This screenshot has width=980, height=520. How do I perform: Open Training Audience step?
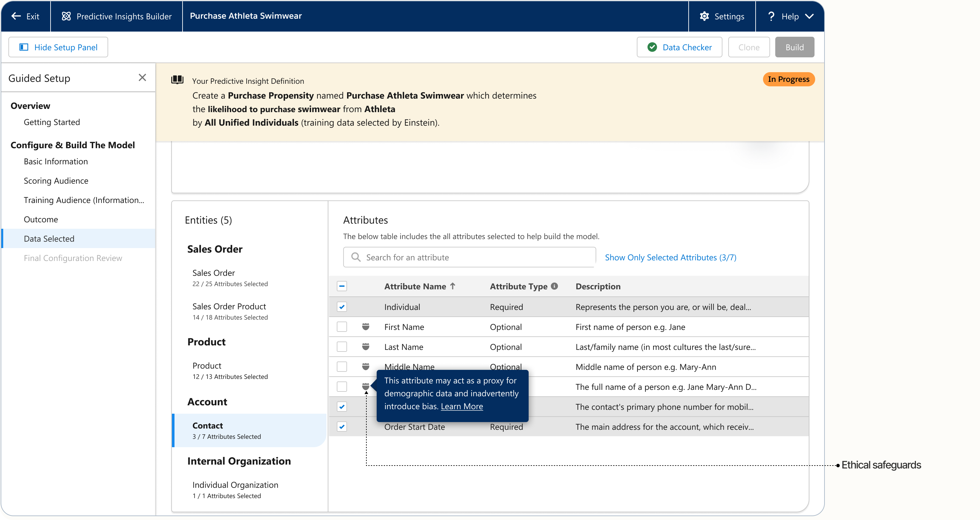tap(84, 200)
